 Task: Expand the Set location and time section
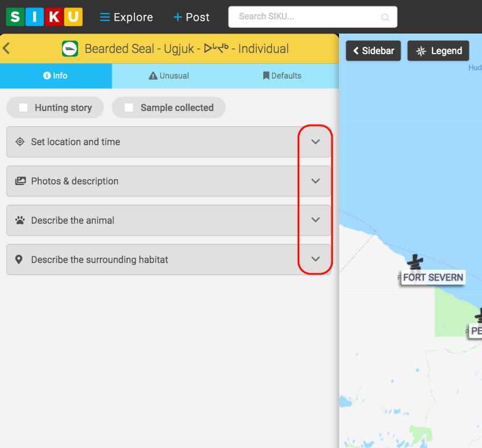316,142
